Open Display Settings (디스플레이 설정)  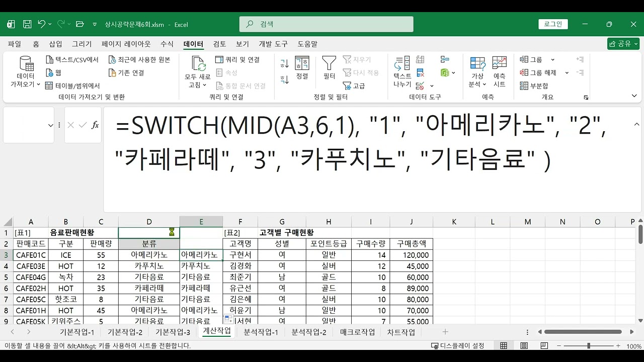(x=458, y=346)
